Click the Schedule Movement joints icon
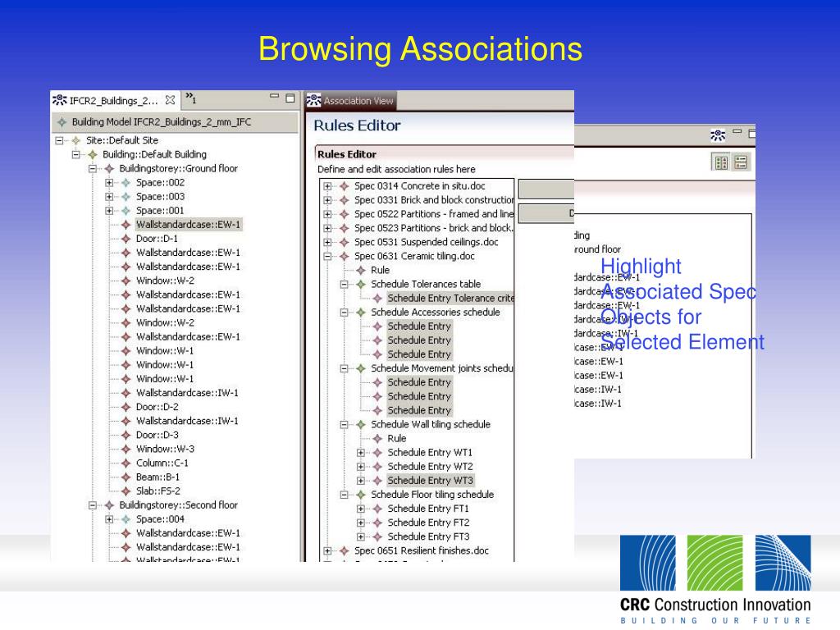The image size is (840, 630). [x=361, y=368]
